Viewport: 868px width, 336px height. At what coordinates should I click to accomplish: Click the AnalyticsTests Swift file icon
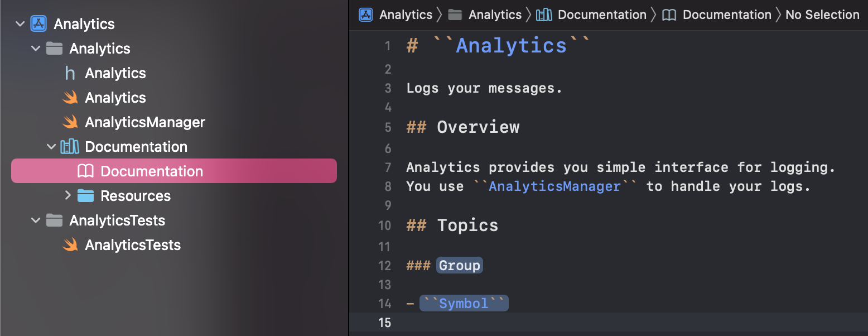click(70, 245)
